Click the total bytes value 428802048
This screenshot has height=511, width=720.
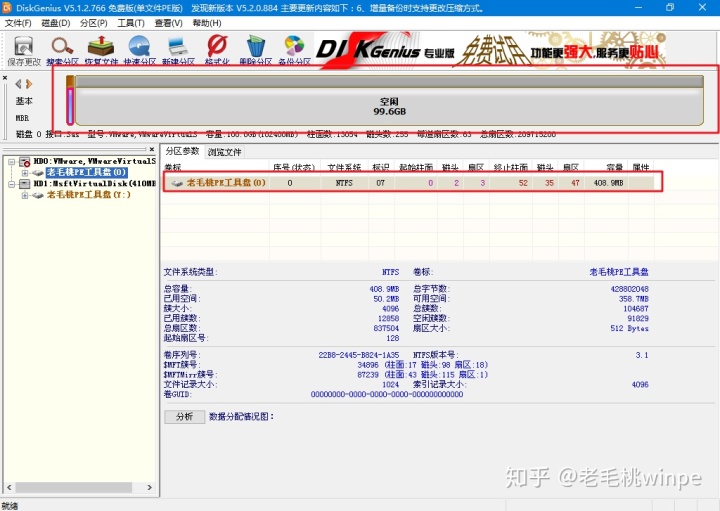[630, 289]
